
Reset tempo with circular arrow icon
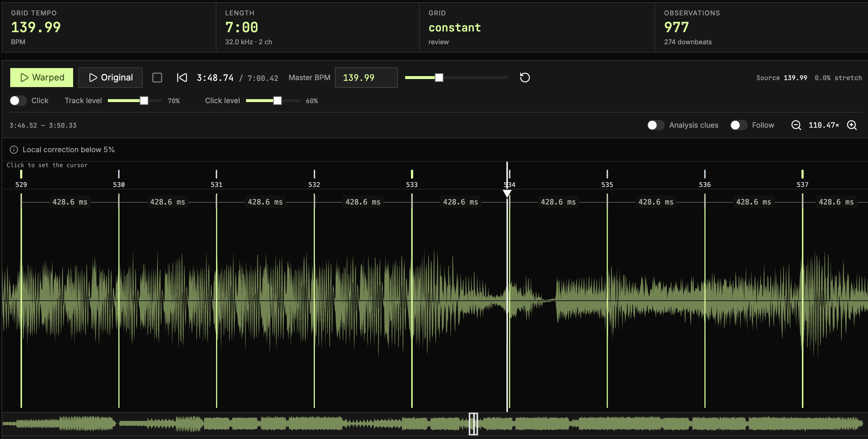(x=525, y=78)
